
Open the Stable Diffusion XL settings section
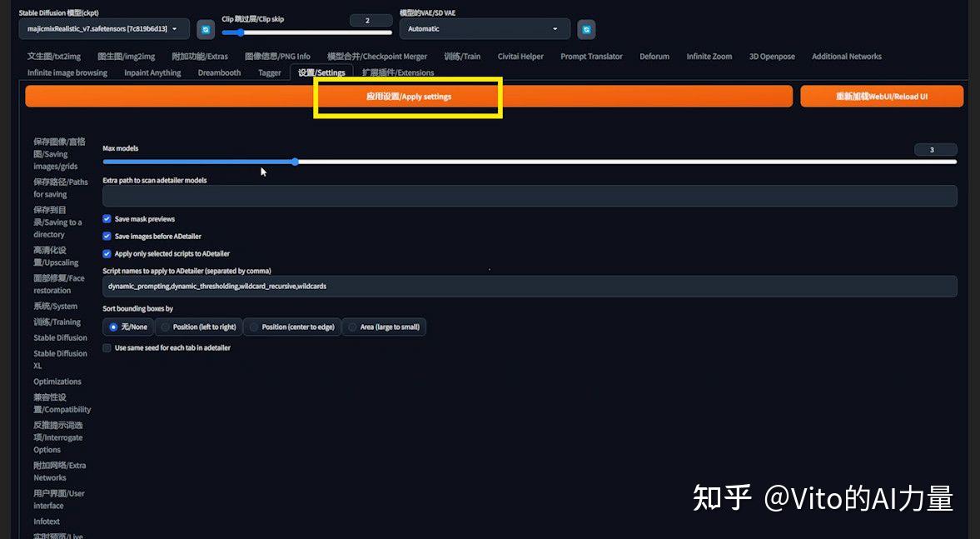pyautogui.click(x=60, y=358)
